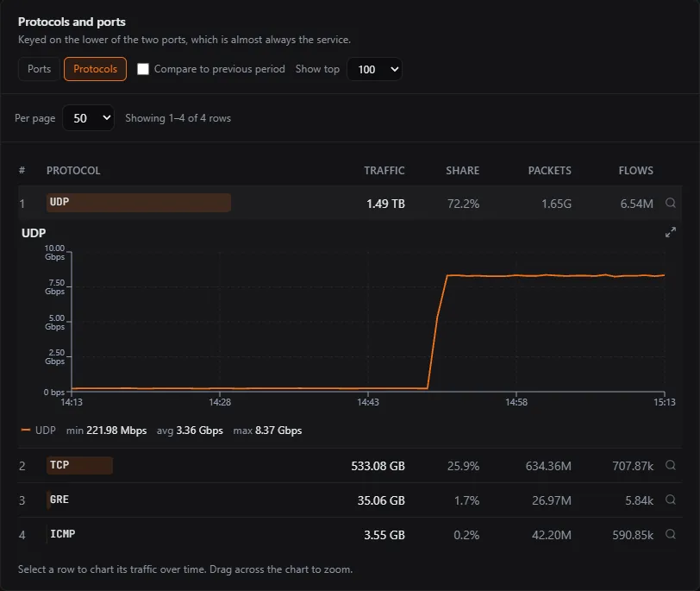The image size is (700, 591).
Task: Open the magnifier icon in the UDP row
Action: coord(670,203)
